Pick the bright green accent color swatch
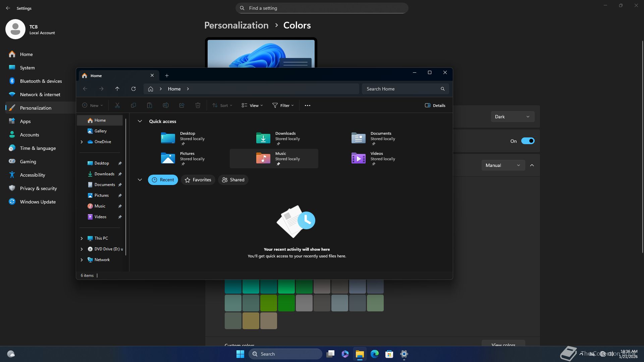 click(286, 287)
